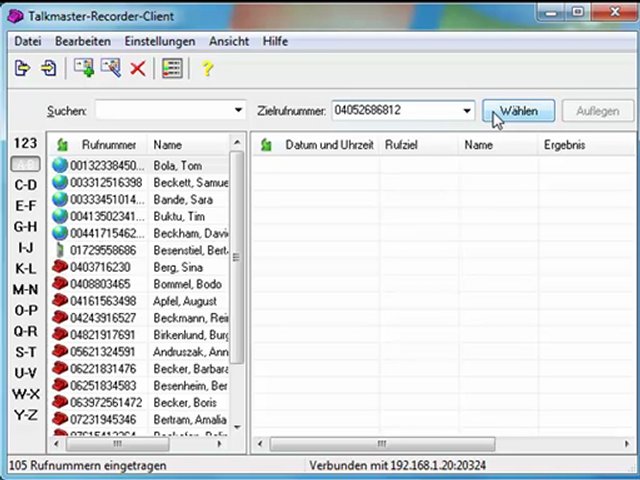Click the globe icon beside Bola, Tom
This screenshot has height=480, width=640.
tap(60, 165)
